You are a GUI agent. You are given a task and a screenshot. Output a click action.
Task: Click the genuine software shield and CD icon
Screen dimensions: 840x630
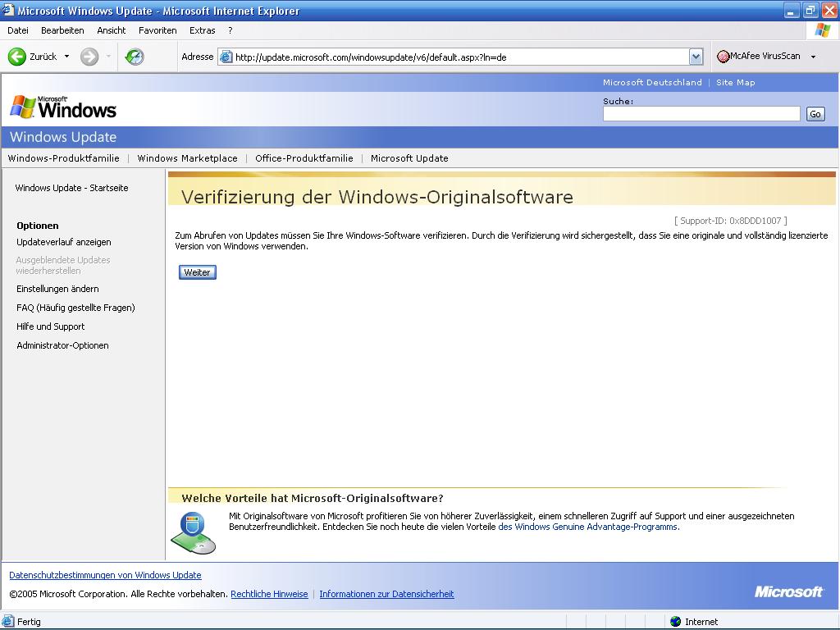pyautogui.click(x=194, y=532)
